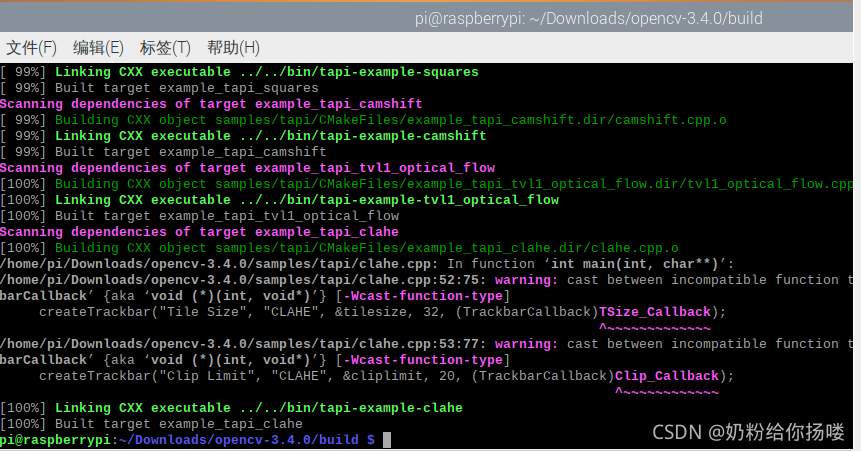Click 'pi@raspberrypi' in the shell prompt
861x451 pixels.
click(x=55, y=440)
